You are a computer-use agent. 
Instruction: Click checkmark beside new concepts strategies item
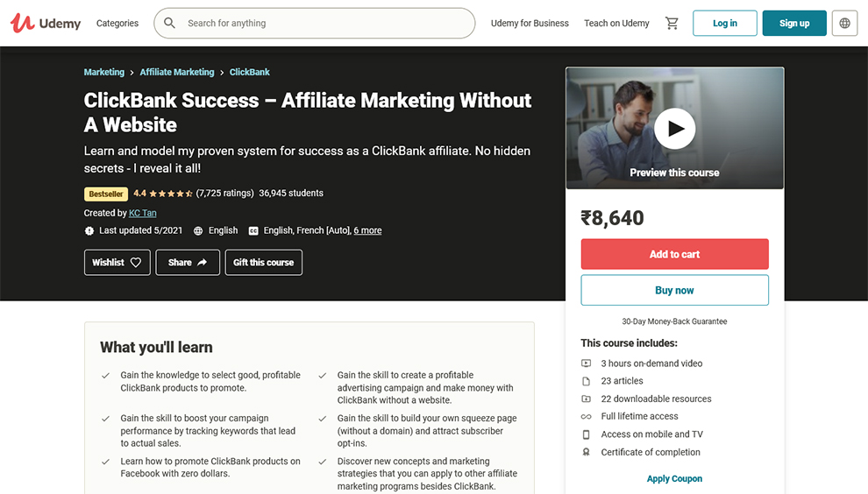pos(322,462)
